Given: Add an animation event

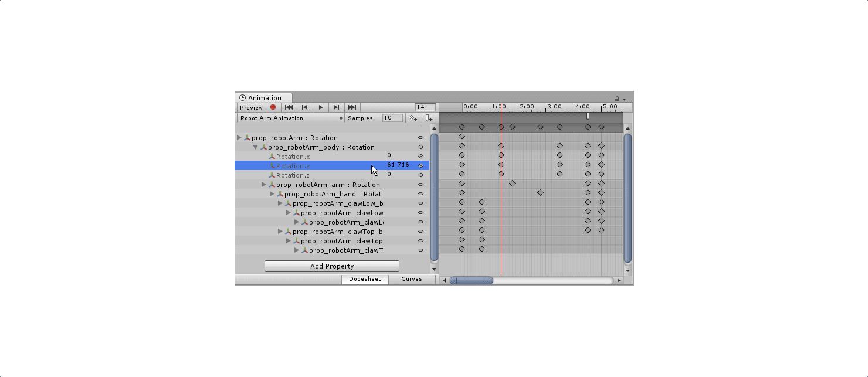Looking at the screenshot, I should [429, 118].
